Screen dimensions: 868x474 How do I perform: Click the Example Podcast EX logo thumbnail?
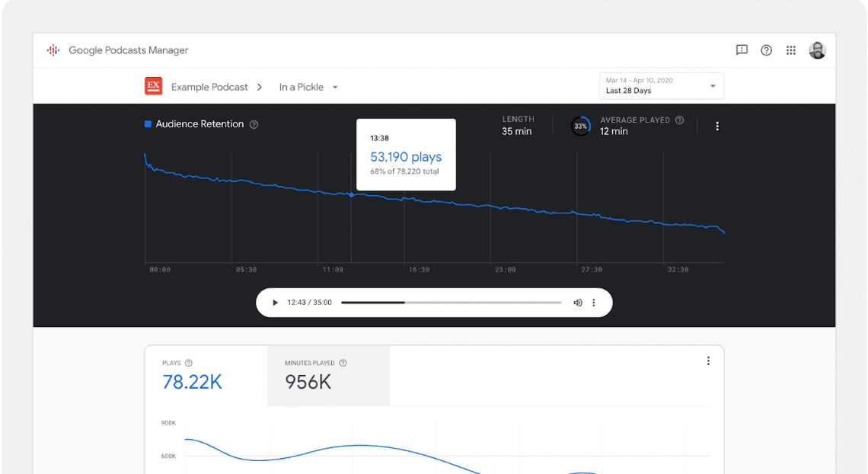click(x=153, y=86)
